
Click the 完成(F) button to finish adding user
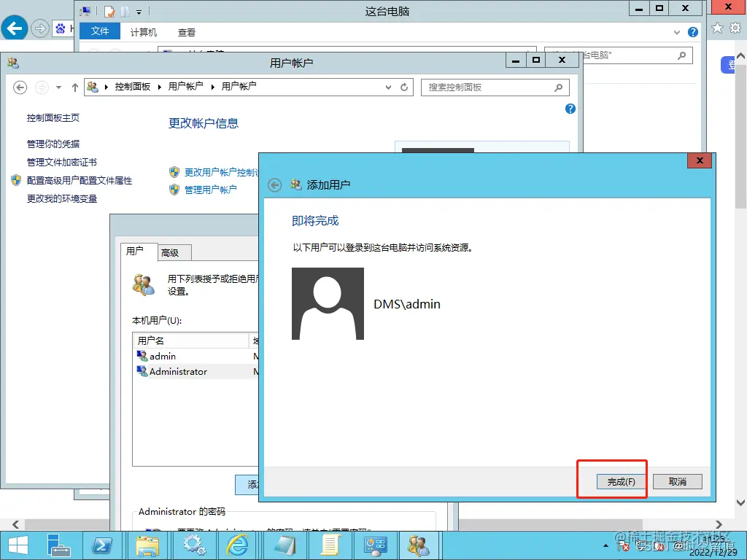click(x=621, y=481)
